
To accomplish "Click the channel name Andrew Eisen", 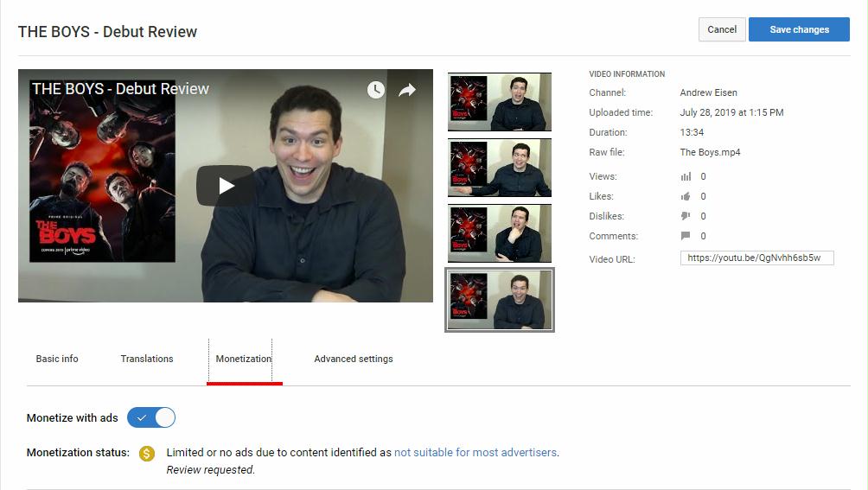I will pyautogui.click(x=708, y=93).
